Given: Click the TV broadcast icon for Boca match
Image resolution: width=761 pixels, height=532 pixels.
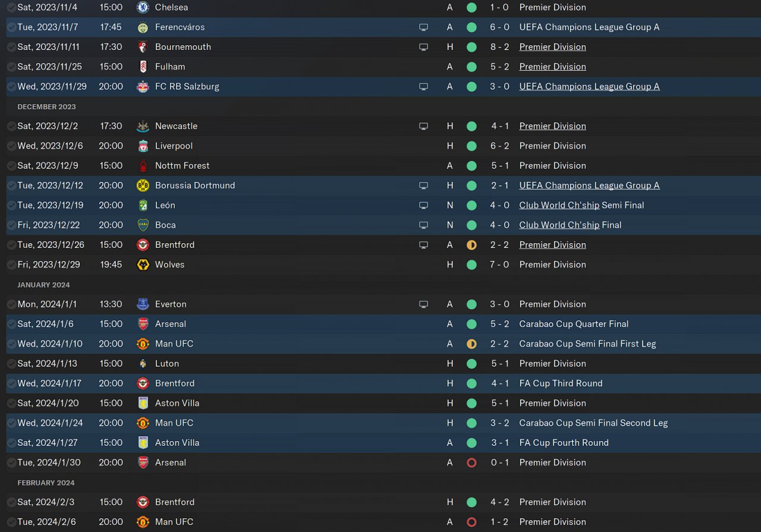Looking at the screenshot, I should point(423,225).
